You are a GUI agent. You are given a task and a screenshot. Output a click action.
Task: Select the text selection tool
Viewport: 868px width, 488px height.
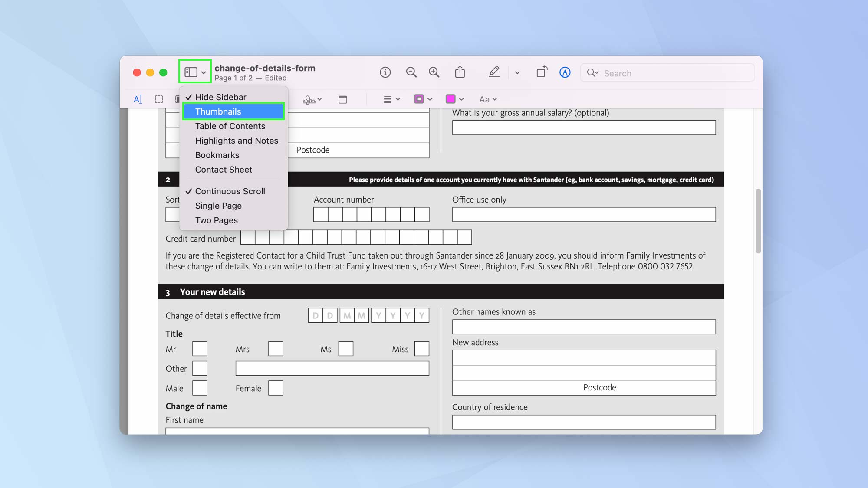(138, 99)
